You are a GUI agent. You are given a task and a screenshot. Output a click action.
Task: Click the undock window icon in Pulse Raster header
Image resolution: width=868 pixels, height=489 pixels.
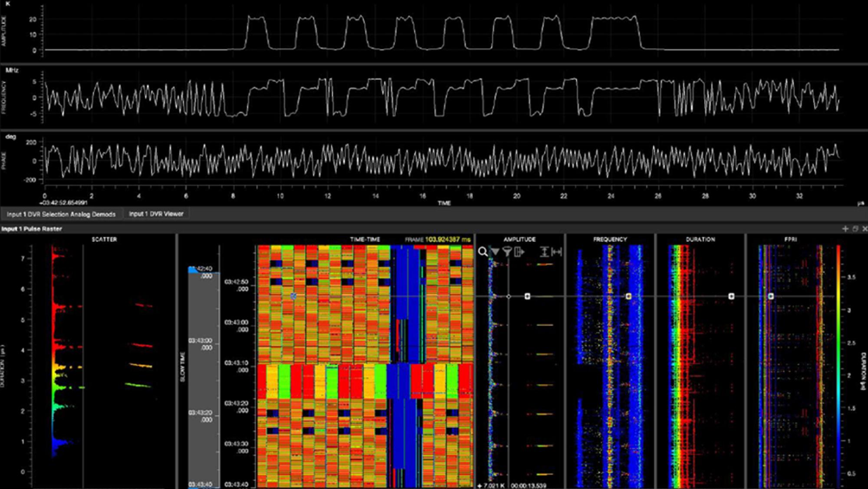coord(855,228)
